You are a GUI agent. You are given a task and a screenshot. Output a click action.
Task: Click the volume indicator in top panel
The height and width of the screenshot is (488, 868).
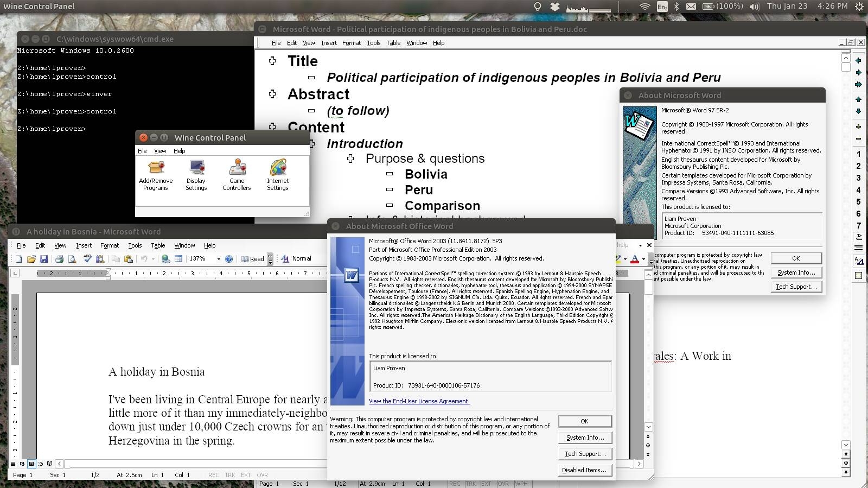coord(754,7)
